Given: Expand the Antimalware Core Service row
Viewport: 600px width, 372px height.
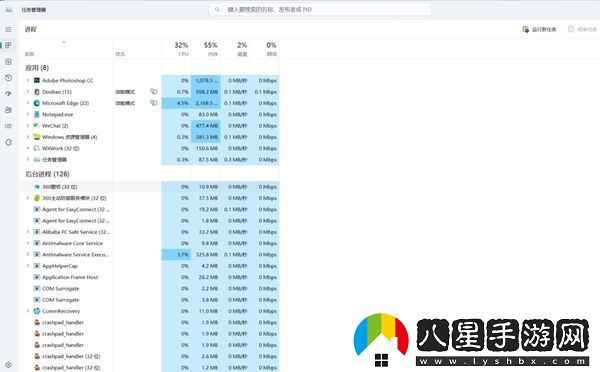Looking at the screenshot, I should click(x=28, y=243).
